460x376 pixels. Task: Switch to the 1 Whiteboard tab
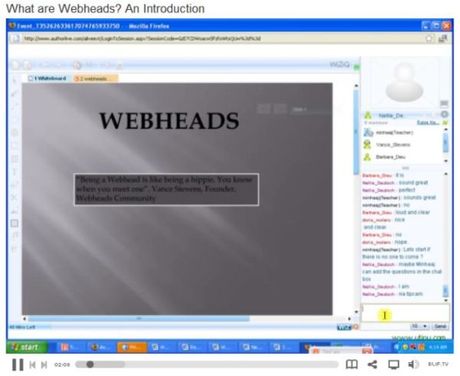[47, 78]
